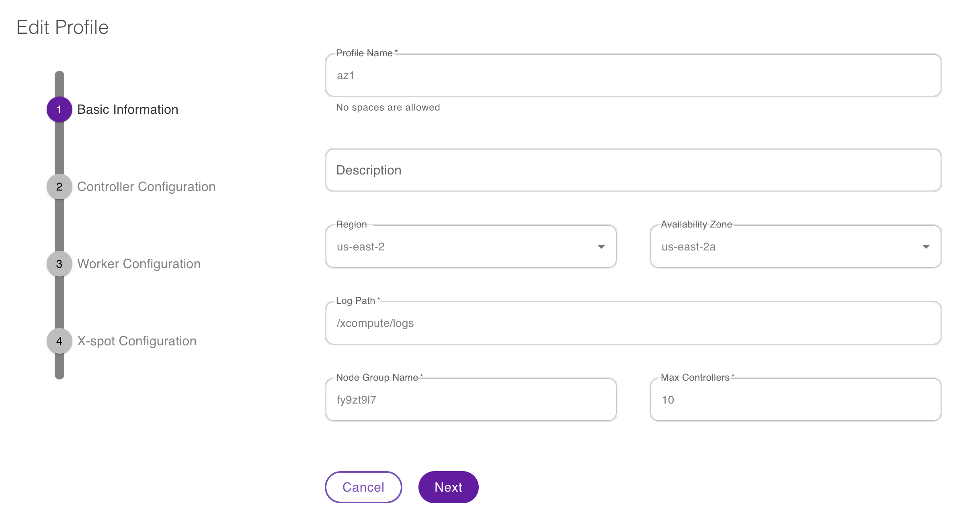Click the Next button
This screenshot has height=529, width=980.
(x=448, y=487)
